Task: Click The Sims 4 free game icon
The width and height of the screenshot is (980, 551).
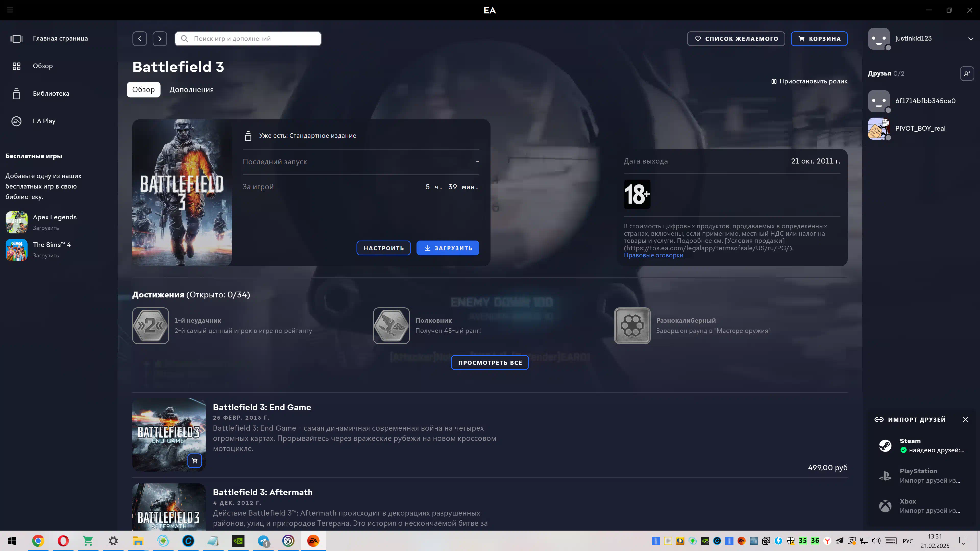Action: (x=16, y=250)
